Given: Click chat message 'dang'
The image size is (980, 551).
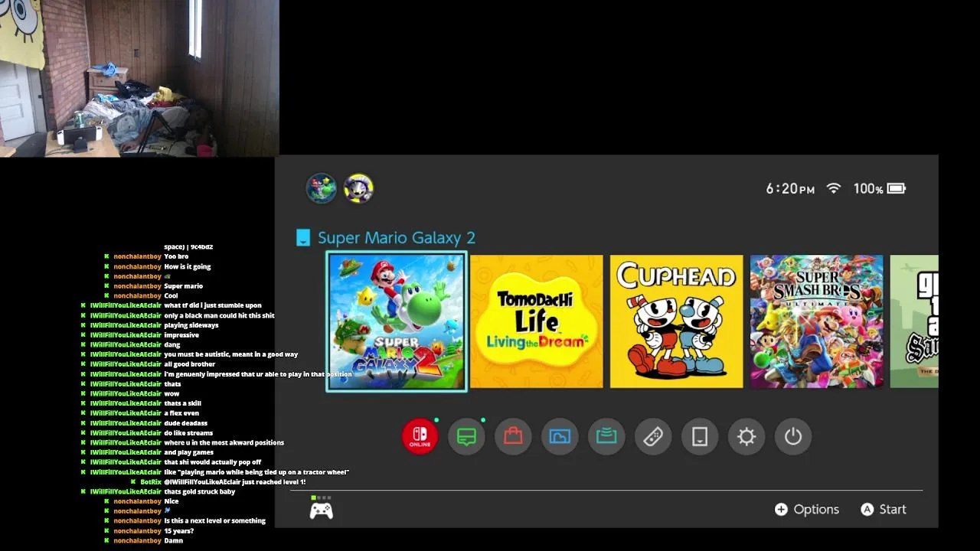Looking at the screenshot, I should [x=172, y=345].
